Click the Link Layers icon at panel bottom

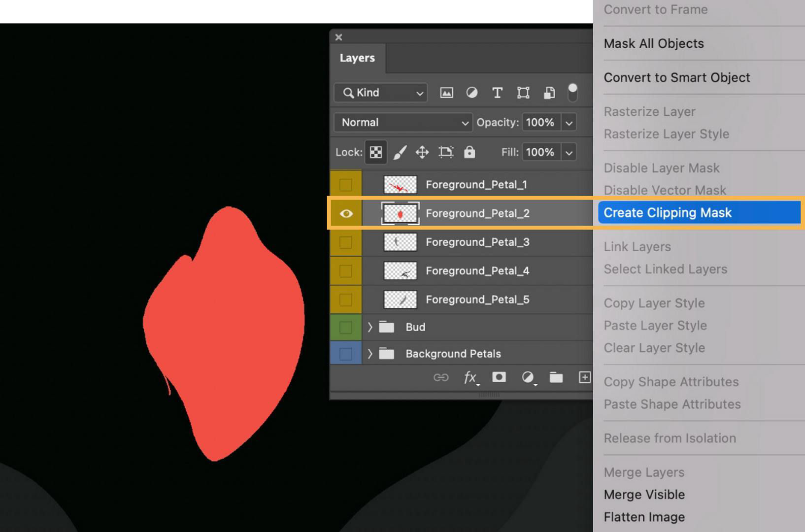point(441,377)
